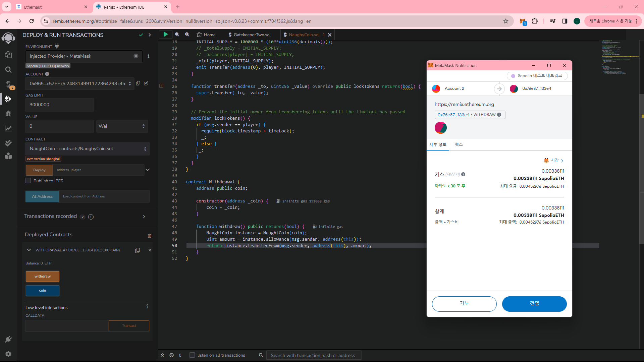Click Transactions recorded info icon
The width and height of the screenshot is (644, 362).
pyautogui.click(x=91, y=217)
